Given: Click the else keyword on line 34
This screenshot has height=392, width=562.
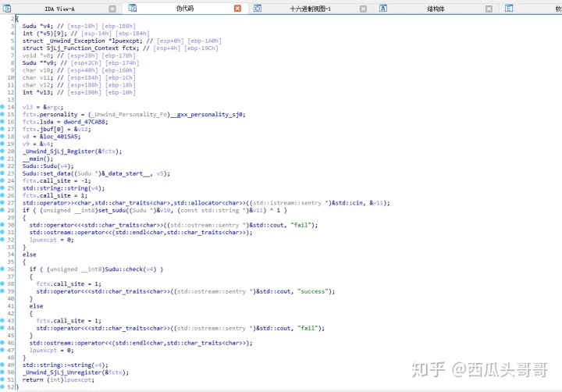Looking at the screenshot, I should pos(29,255).
